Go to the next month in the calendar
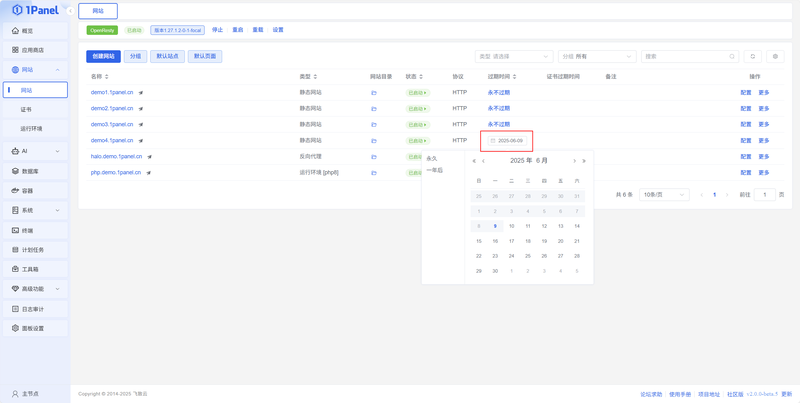Screen dimensions: 800x403 pos(574,161)
